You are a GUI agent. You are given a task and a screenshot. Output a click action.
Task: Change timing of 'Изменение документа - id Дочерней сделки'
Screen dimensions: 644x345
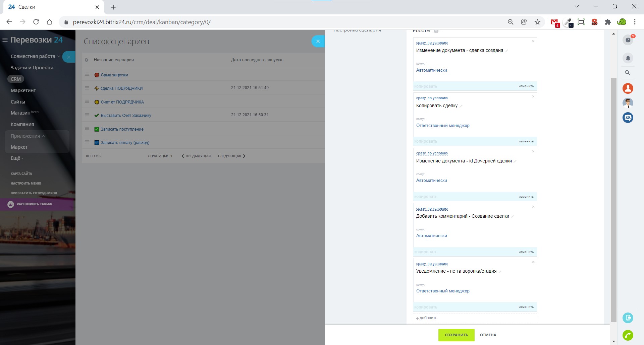tap(432, 153)
